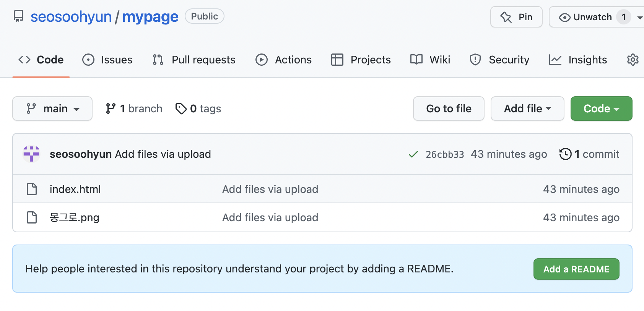The width and height of the screenshot is (644, 311).
Task: Click the Wiki book icon
Action: coord(416,59)
